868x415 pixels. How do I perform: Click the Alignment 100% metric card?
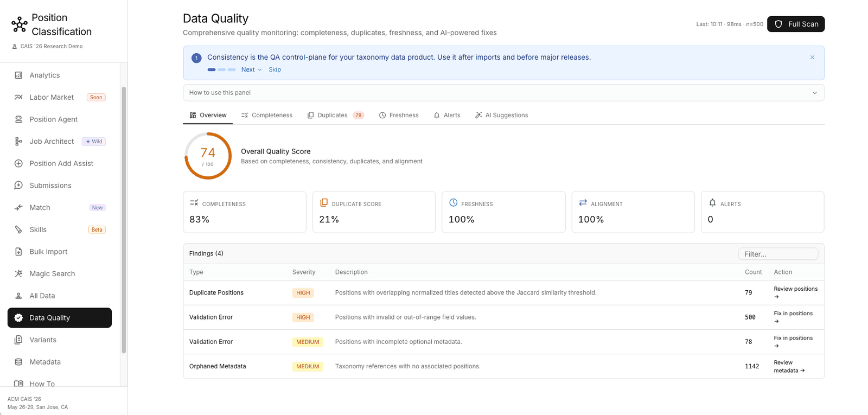point(633,212)
